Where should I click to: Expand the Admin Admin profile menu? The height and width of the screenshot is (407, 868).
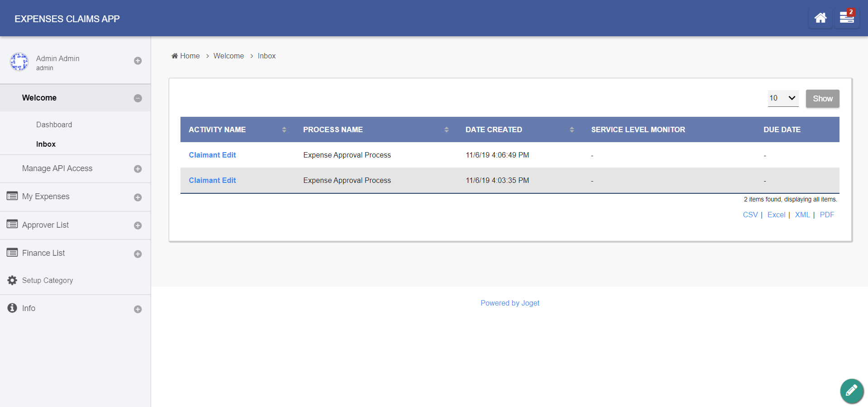click(138, 61)
